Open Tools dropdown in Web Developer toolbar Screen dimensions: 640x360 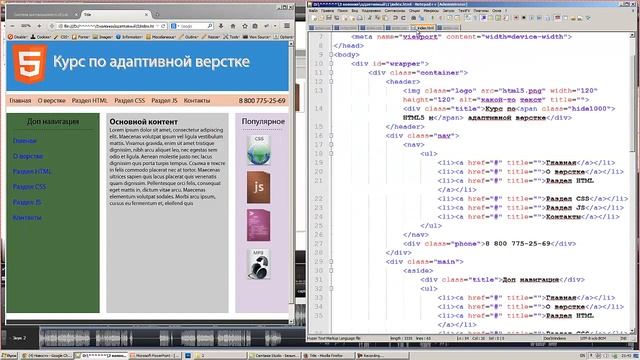(x=231, y=37)
